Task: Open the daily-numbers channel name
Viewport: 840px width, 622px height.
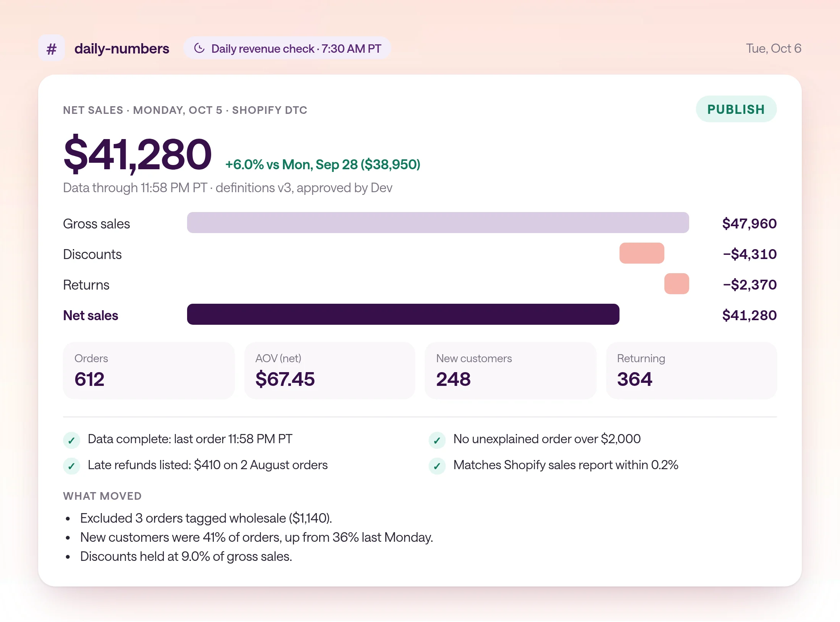Action: [121, 49]
